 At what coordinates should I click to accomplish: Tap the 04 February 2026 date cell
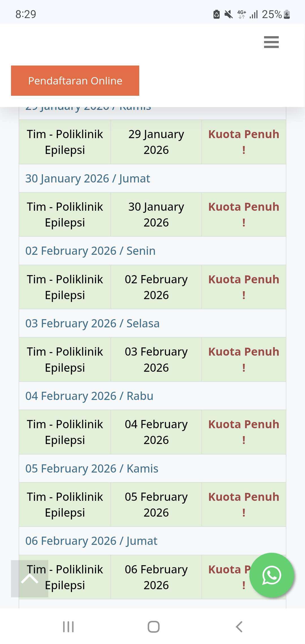coord(156,432)
